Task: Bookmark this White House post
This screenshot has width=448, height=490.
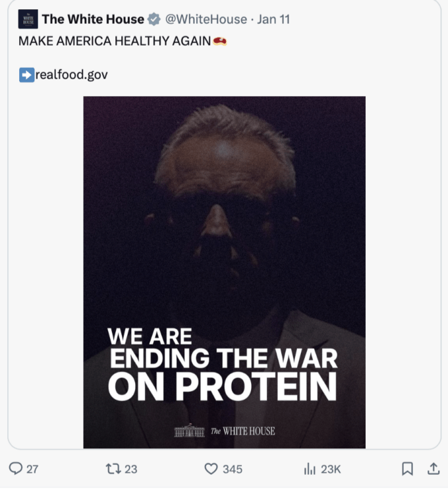Action: [408, 469]
